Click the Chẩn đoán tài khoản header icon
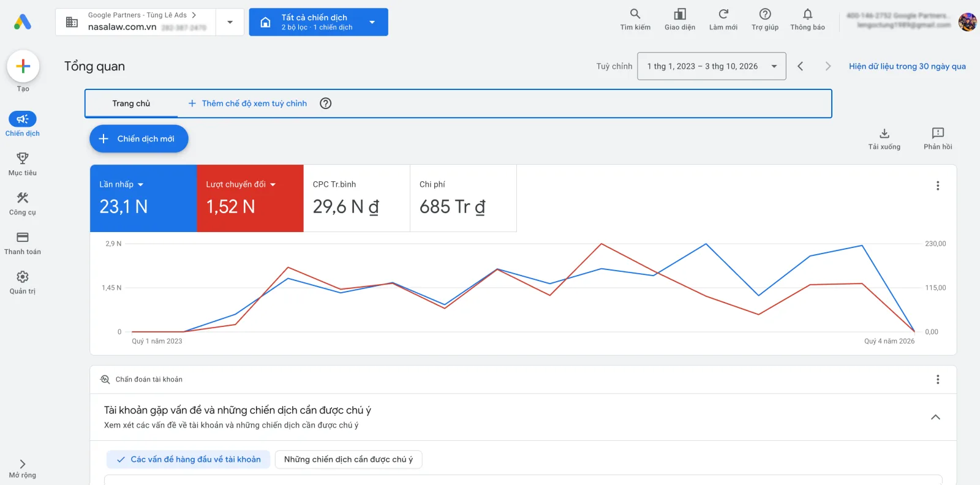Screen dimensions: 980x485 tap(105, 380)
